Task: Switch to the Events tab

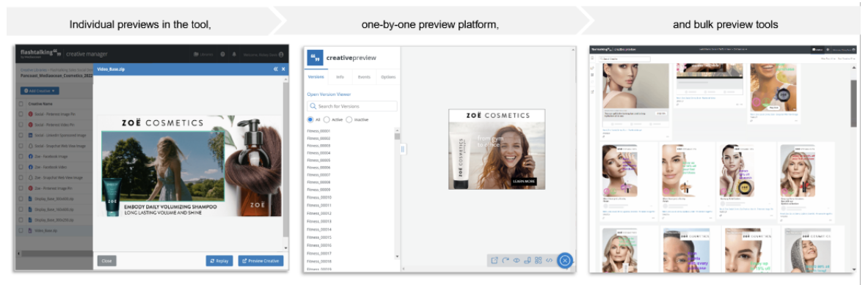Action: pos(364,77)
